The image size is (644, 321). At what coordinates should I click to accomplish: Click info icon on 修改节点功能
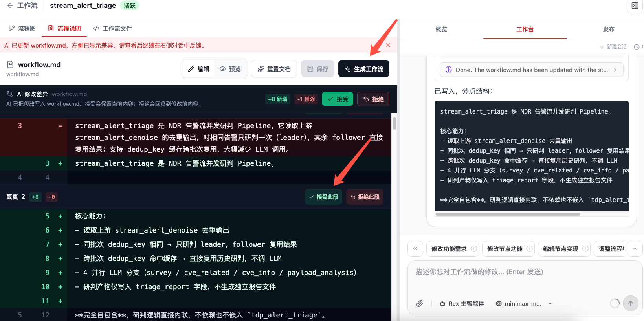(x=529, y=249)
